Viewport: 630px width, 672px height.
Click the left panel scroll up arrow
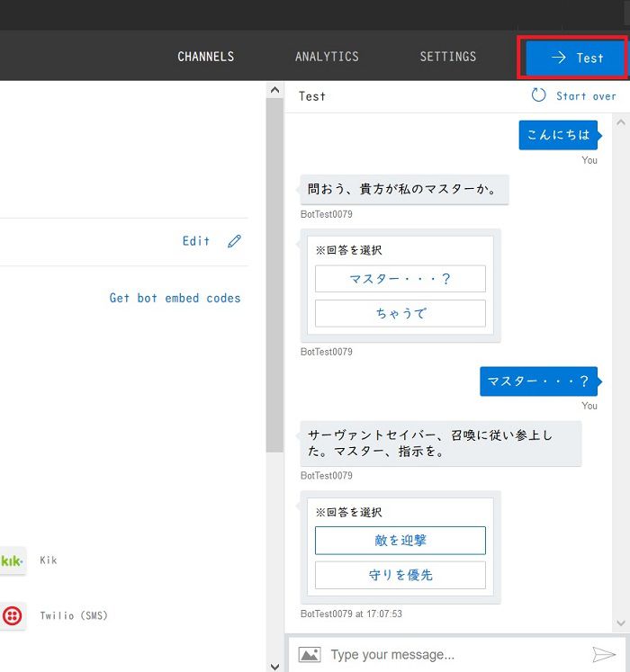tap(275, 89)
